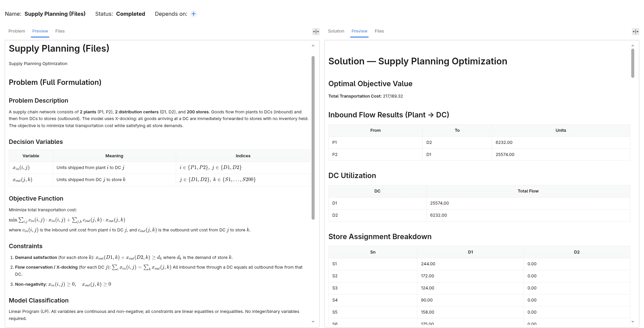Click the Total Flow column header
Screen dimensions: 644x328
[528, 191]
